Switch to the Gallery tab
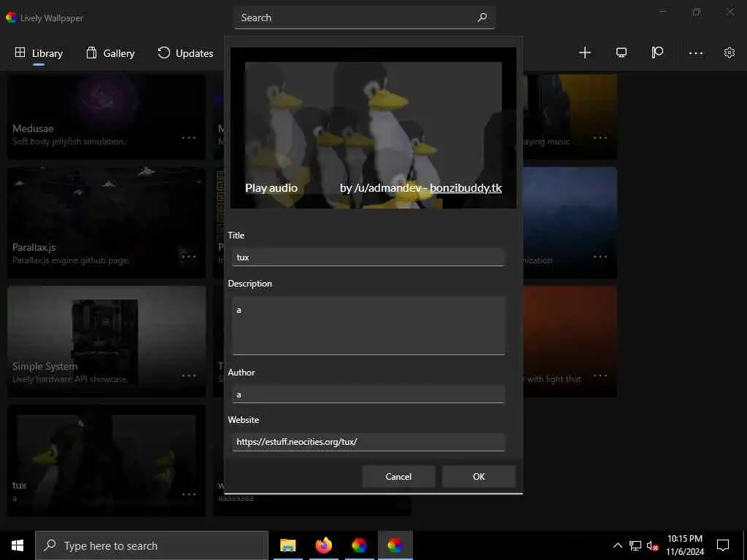747x560 pixels. click(x=111, y=52)
